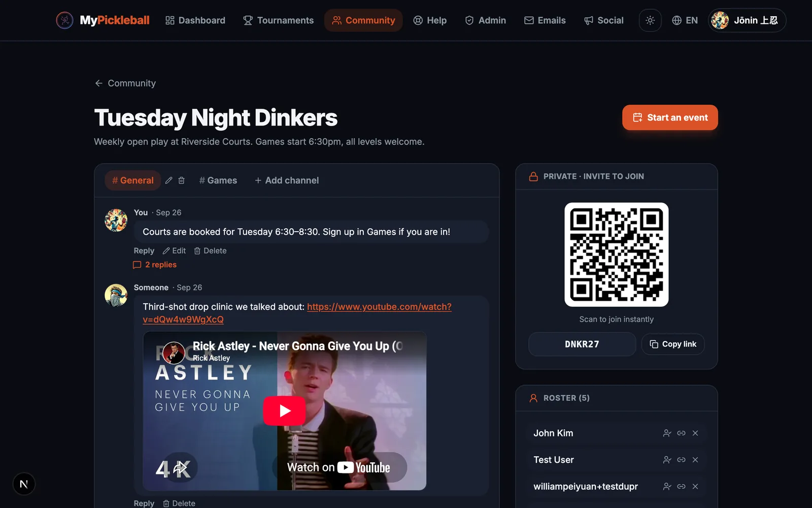The height and width of the screenshot is (508, 812).
Task: Copy the invite link
Action: tap(673, 344)
